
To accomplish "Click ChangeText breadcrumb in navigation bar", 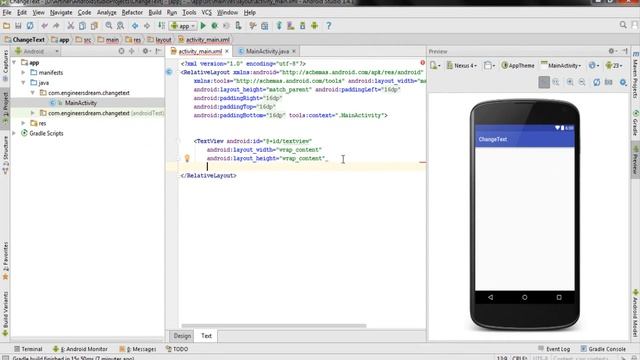I will (x=24, y=40).
